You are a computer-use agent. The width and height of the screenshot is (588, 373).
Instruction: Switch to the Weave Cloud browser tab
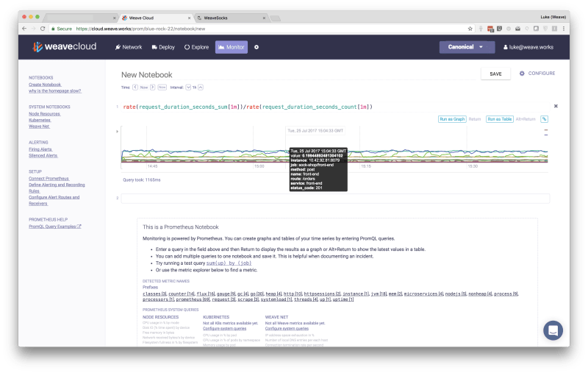156,18
